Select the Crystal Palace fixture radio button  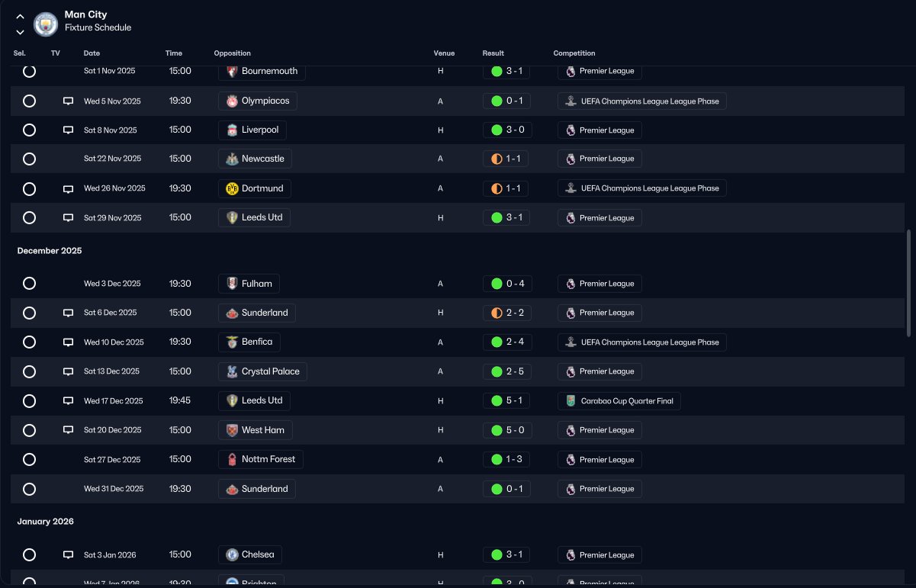coord(29,371)
